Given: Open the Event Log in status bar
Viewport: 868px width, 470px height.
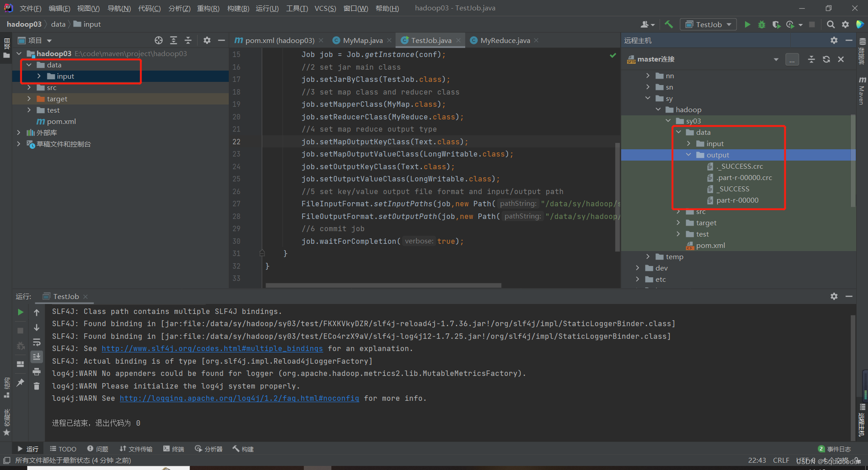Looking at the screenshot, I should [835, 449].
